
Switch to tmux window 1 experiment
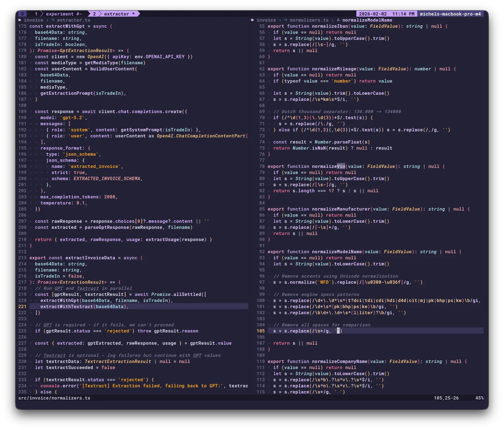point(58,14)
